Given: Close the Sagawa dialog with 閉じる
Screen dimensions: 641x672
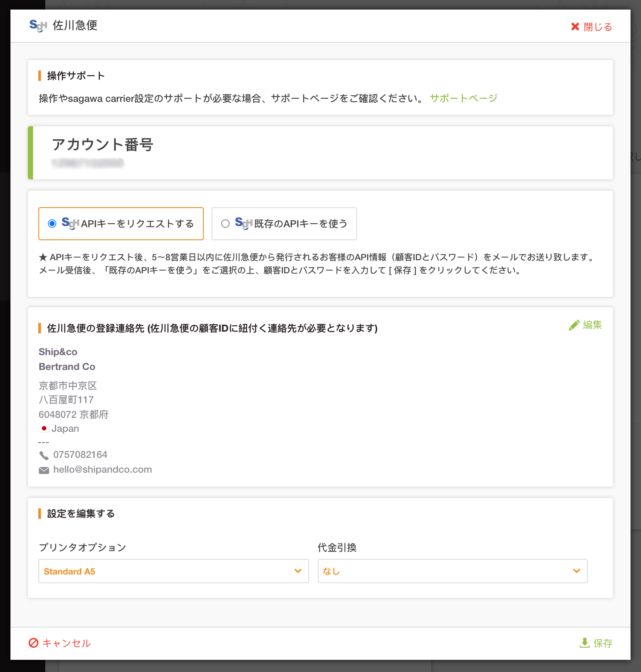Looking at the screenshot, I should [x=591, y=27].
